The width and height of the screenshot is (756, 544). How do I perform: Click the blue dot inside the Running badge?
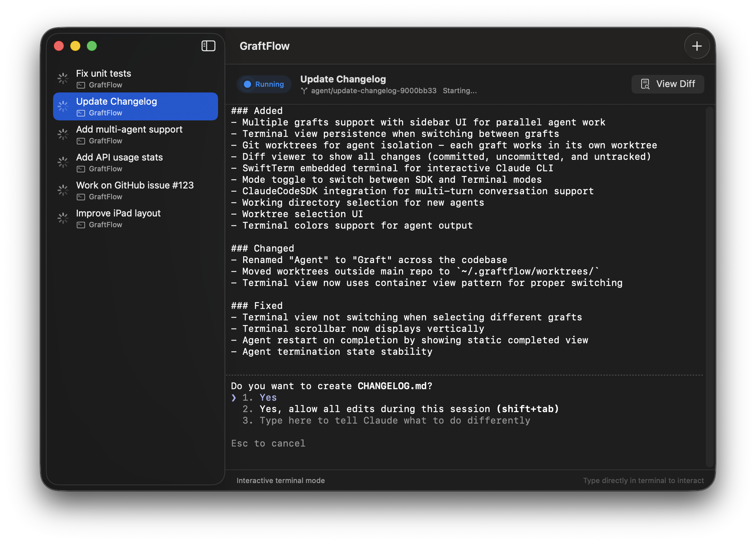(247, 84)
